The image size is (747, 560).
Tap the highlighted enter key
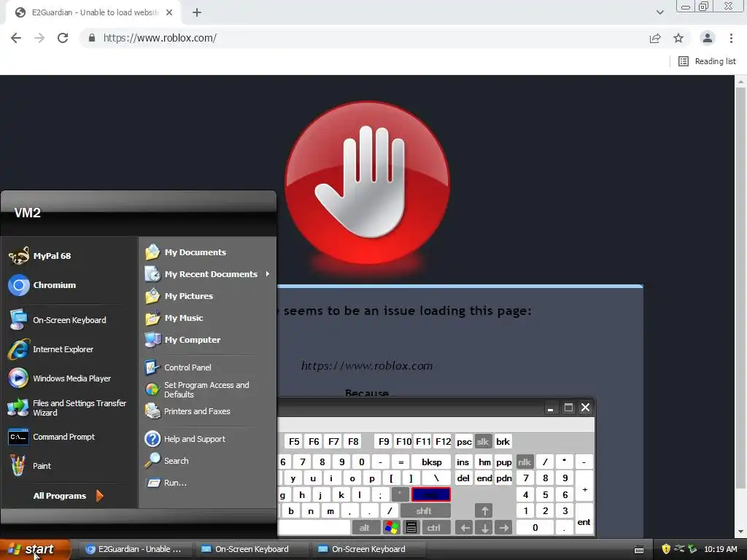point(431,495)
